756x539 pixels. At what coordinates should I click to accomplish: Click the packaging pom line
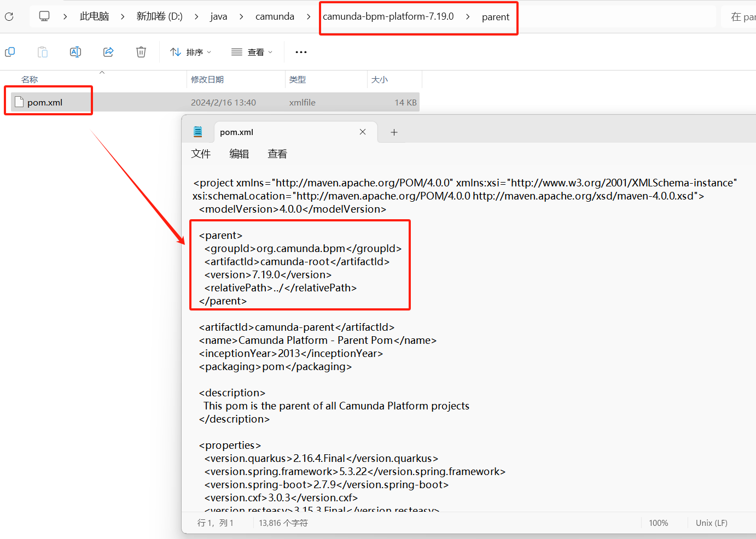click(x=275, y=366)
